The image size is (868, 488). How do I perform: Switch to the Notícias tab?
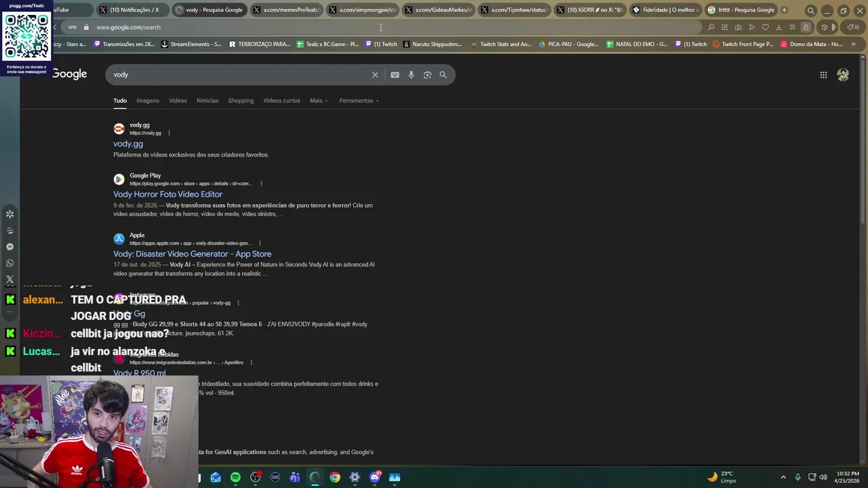[x=208, y=100]
